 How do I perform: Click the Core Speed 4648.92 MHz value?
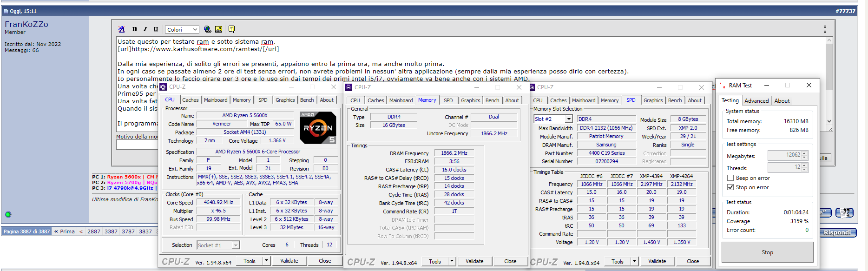(x=218, y=203)
